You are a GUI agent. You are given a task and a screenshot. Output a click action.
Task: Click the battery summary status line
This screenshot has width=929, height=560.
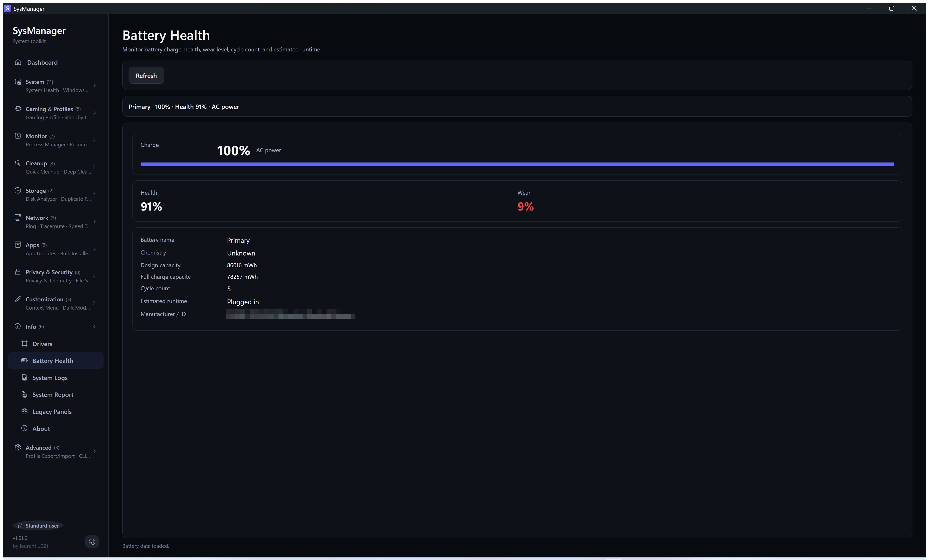point(184,107)
